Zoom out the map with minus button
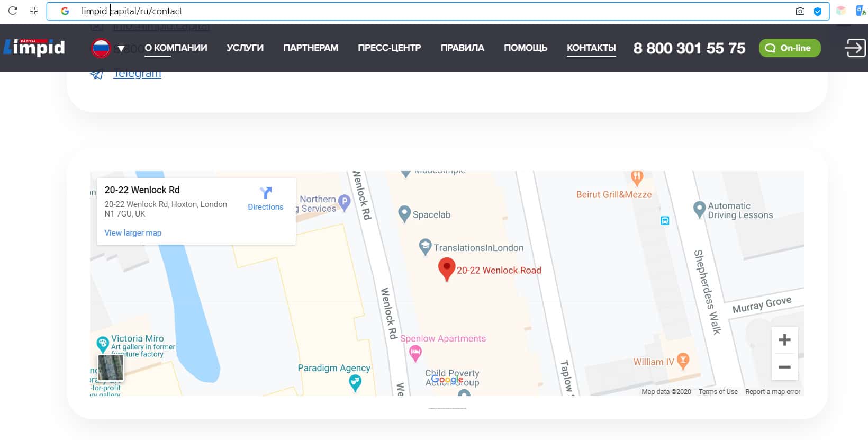This screenshot has height=440, width=868. pyautogui.click(x=784, y=367)
